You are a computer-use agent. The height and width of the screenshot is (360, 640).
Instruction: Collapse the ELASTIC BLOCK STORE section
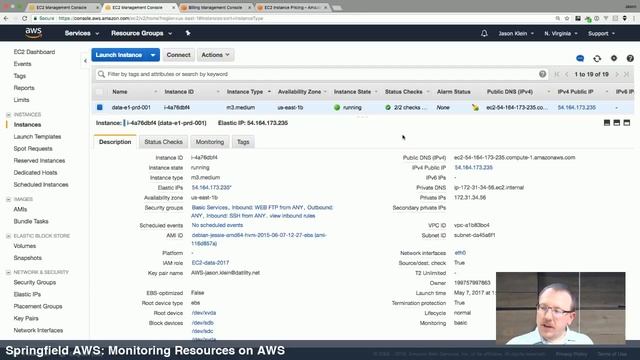(x=9, y=236)
